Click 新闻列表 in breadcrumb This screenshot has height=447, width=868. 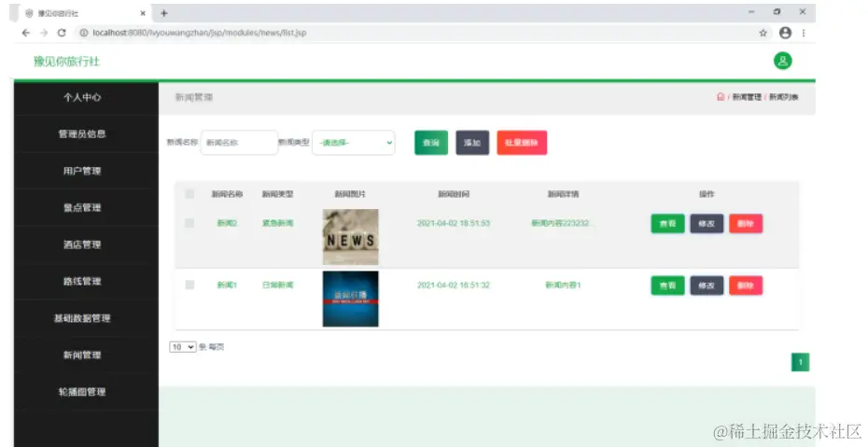[x=783, y=97]
